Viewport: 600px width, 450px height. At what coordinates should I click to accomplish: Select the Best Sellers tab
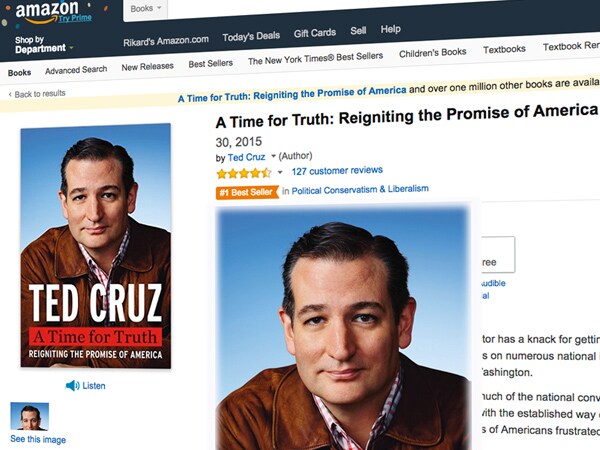coord(210,64)
